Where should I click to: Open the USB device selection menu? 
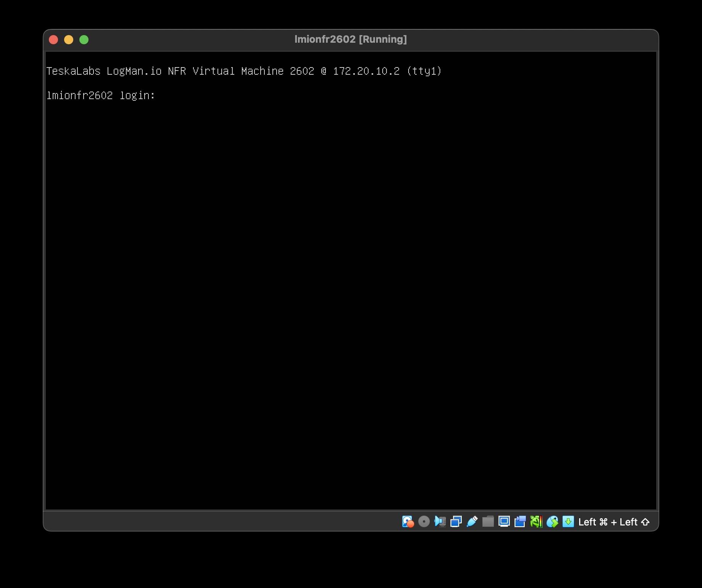click(472, 522)
